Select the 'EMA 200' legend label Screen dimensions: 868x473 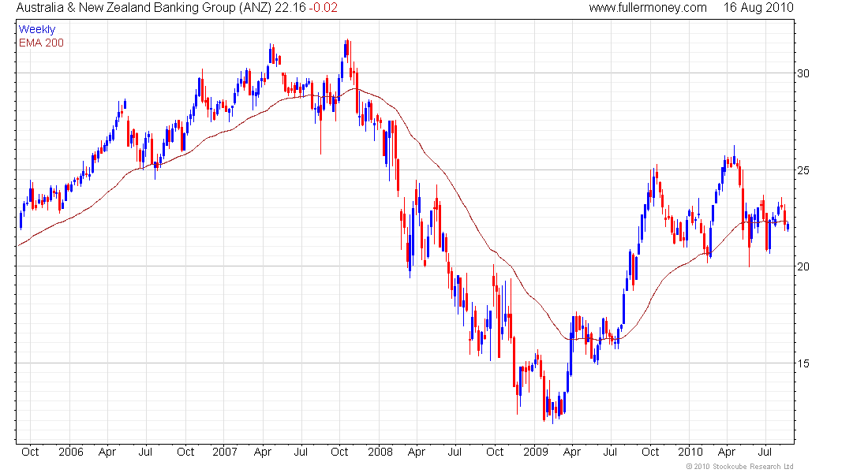[42, 43]
